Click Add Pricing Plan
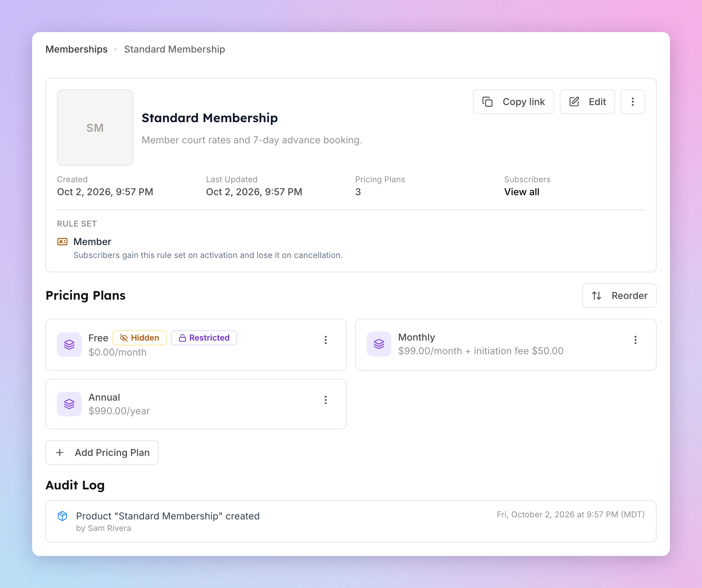The image size is (702, 588). tap(102, 453)
